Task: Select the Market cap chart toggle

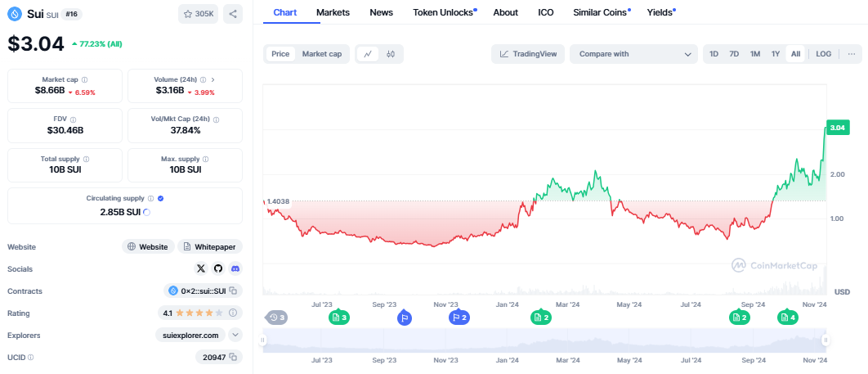Action: pos(322,54)
